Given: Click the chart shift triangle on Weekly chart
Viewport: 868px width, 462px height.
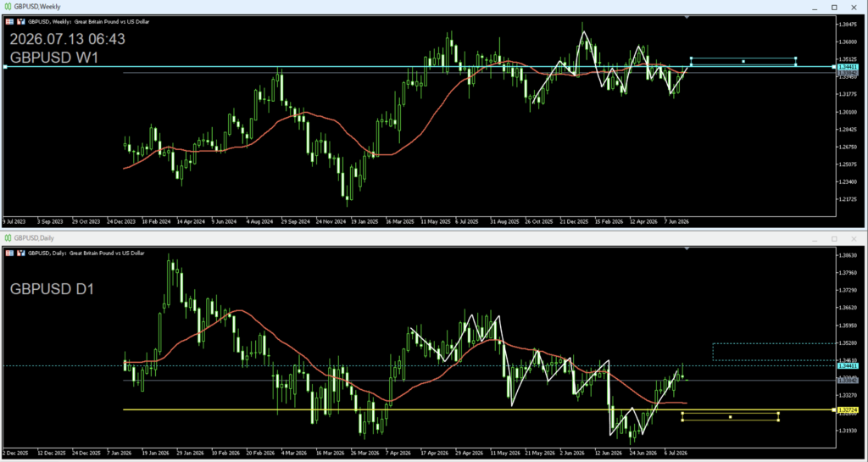Looking at the screenshot, I should point(687,18).
